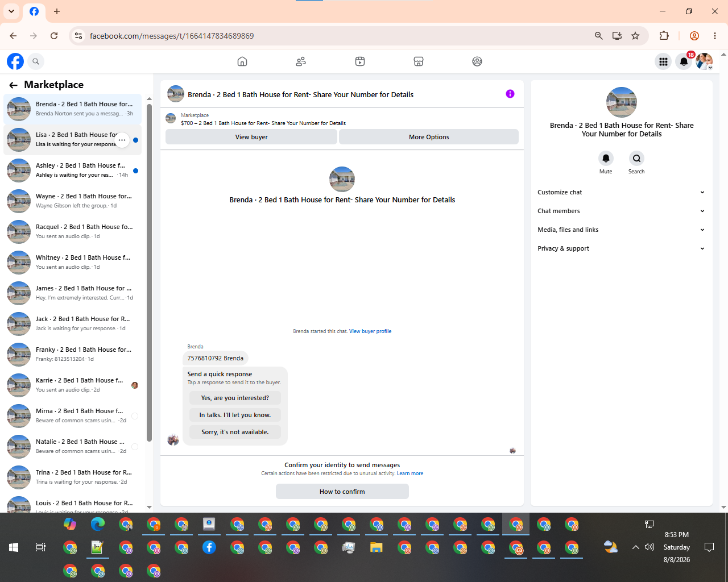
Task: Open the Chrome tab search dropdown arrow
Action: point(11,11)
